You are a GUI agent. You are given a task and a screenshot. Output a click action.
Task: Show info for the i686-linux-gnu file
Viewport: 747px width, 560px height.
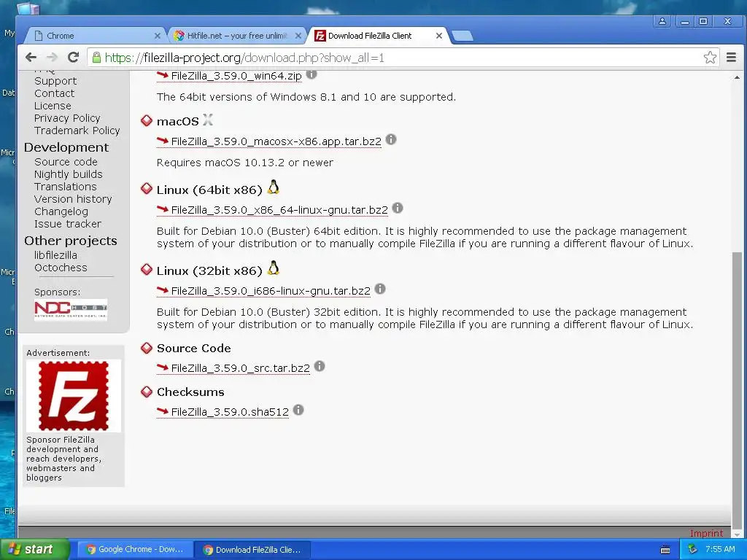click(x=379, y=289)
